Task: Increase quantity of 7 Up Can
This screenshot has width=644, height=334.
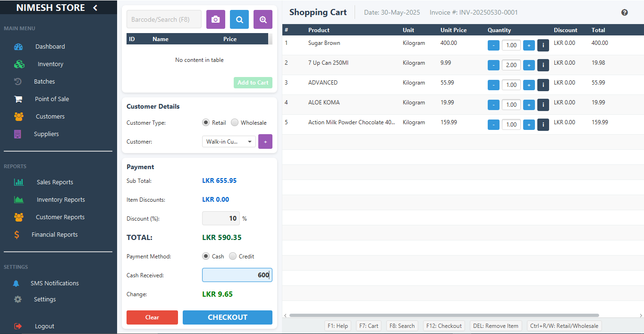Action: (x=529, y=65)
